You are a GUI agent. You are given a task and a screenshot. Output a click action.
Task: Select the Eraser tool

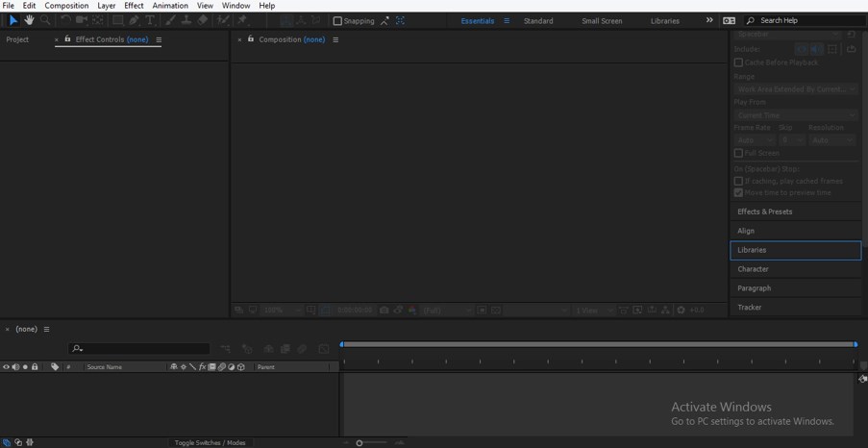(x=202, y=20)
